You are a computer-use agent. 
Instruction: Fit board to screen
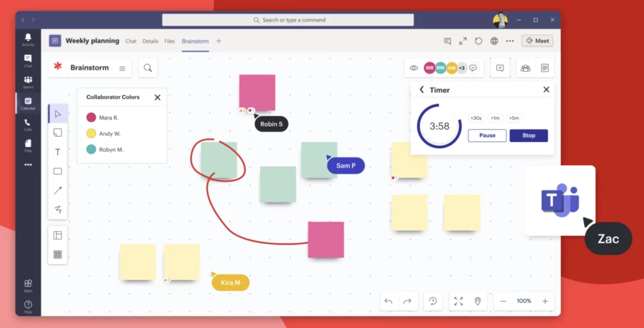click(458, 302)
